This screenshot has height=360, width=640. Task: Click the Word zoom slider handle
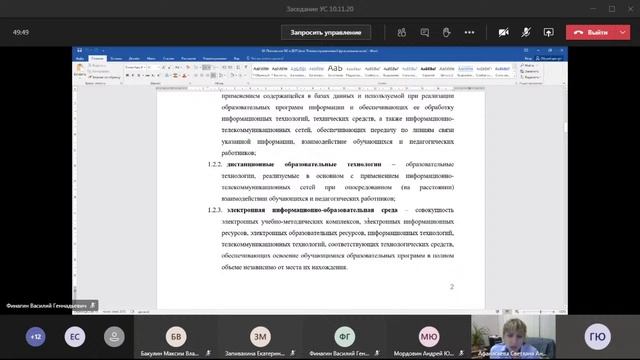[540, 311]
